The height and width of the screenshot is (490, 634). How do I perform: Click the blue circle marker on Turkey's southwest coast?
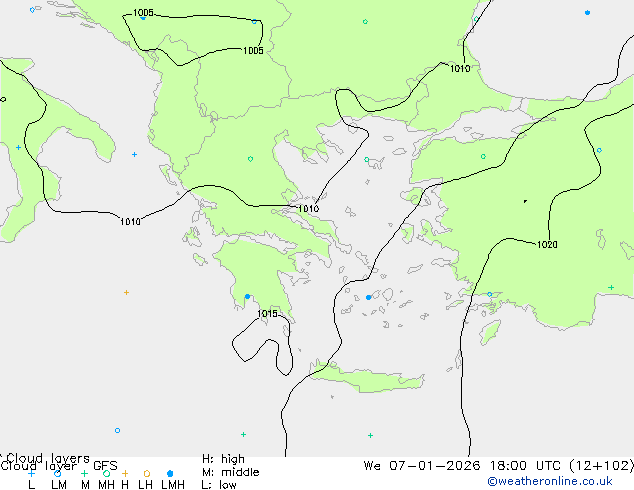coord(489,294)
